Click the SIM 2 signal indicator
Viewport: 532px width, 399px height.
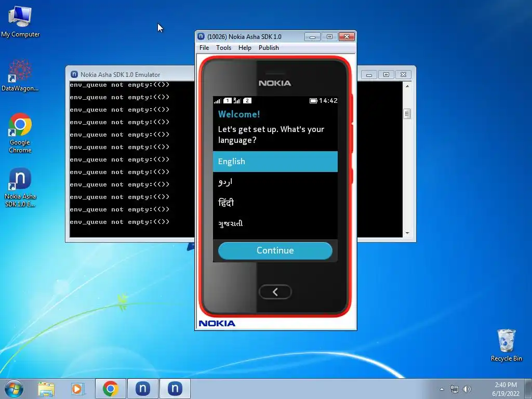[243, 100]
